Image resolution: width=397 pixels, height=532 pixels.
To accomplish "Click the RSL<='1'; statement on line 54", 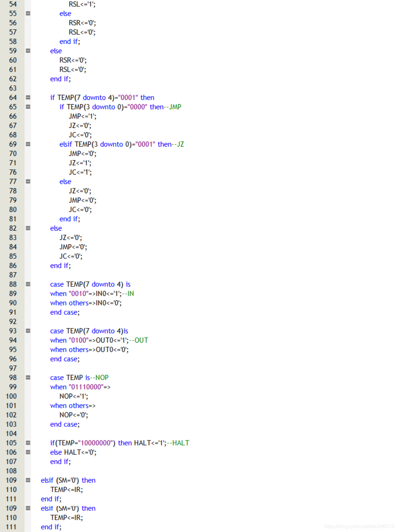I will coord(82,4).
